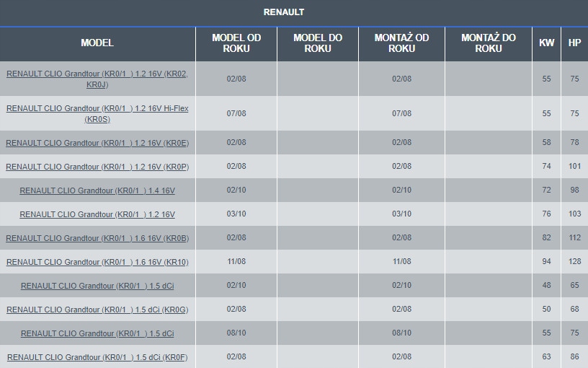This screenshot has width=588, height=368.
Task: Select the 07/08 value under MONTAŻ OD ROKU
Action: pos(401,113)
